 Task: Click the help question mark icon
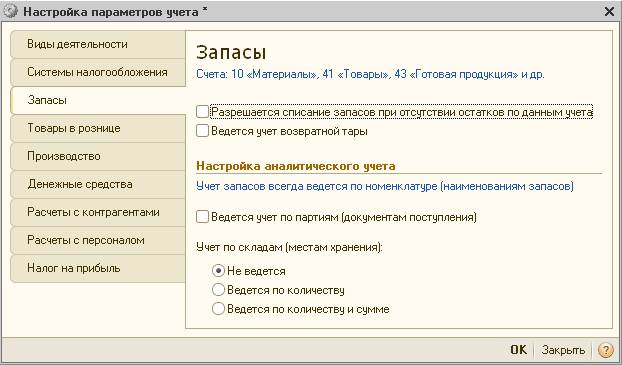click(605, 350)
